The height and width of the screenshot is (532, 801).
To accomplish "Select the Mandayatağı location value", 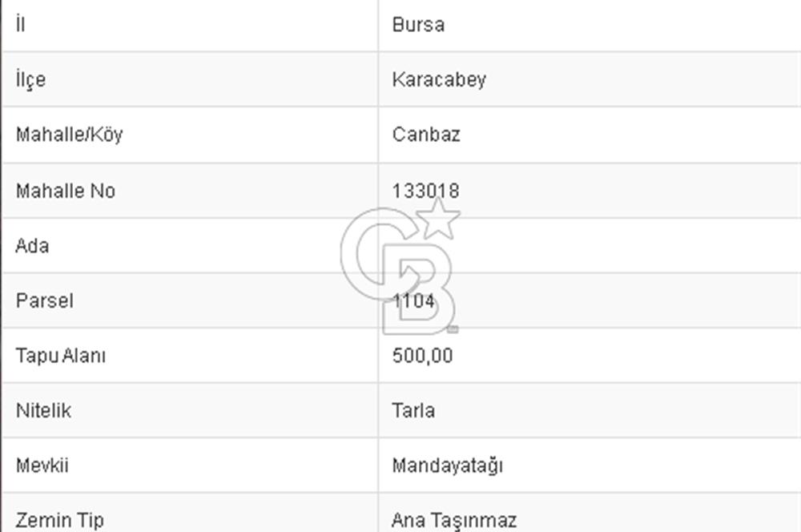I will (447, 465).
